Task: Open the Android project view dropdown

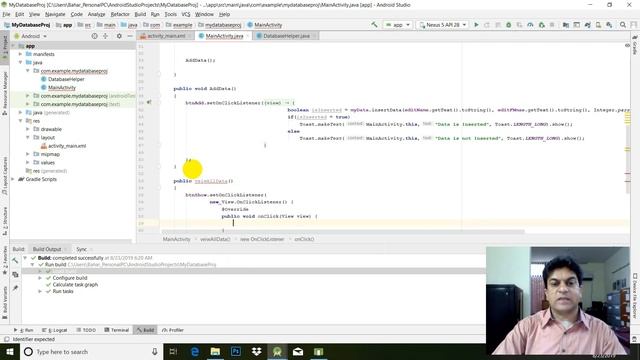Action: [31, 36]
